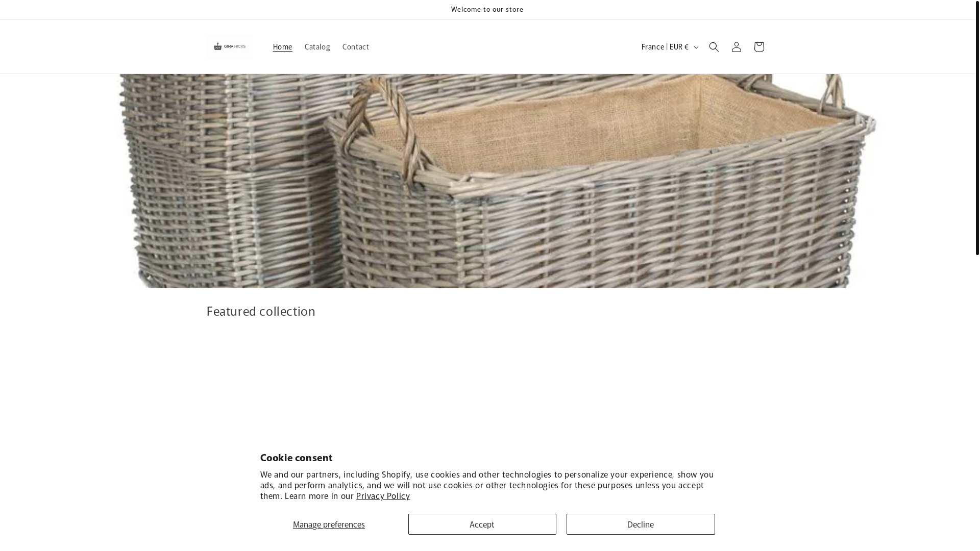Image resolution: width=980 pixels, height=551 pixels.
Task: Expand the France | EUR € country selector
Action: [x=670, y=47]
